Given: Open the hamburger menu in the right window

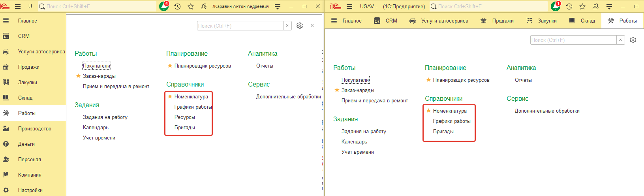Looking at the screenshot, I should [349, 6].
